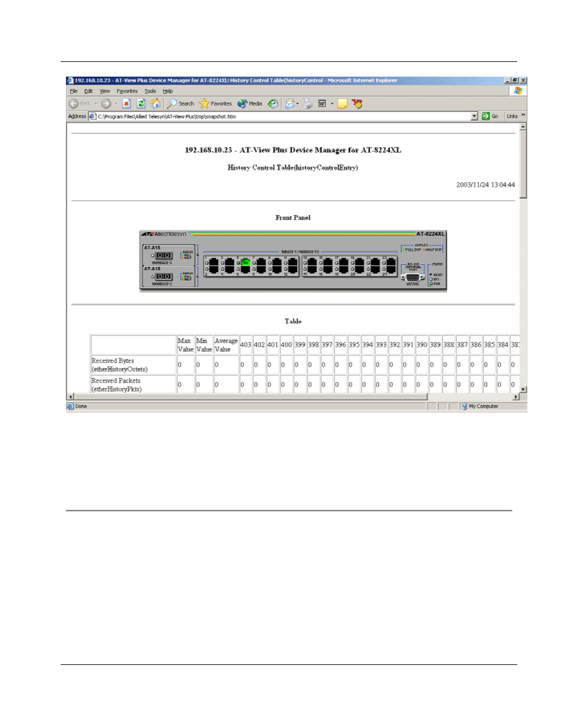Expand the address bar dropdown list
Viewport: 562px width, 728px height.
pos(474,117)
